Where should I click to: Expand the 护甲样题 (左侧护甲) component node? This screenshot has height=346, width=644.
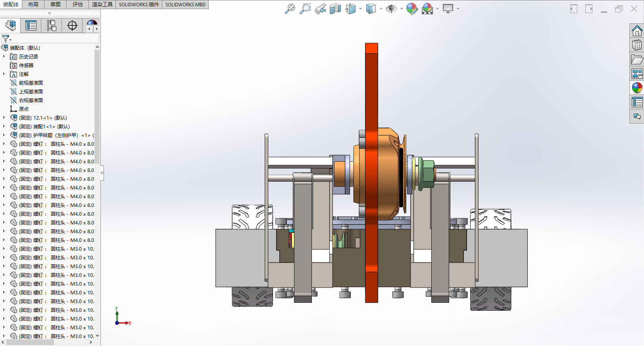point(4,135)
